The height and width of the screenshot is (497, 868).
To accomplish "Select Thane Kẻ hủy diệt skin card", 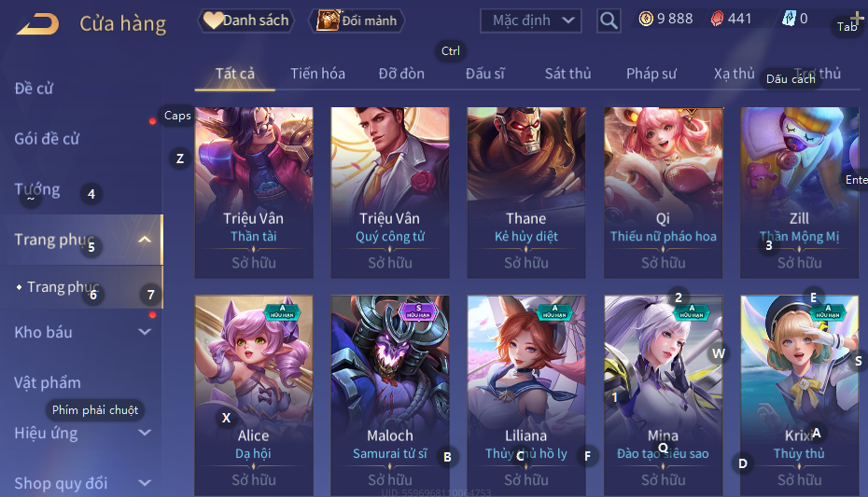I will click(525, 192).
